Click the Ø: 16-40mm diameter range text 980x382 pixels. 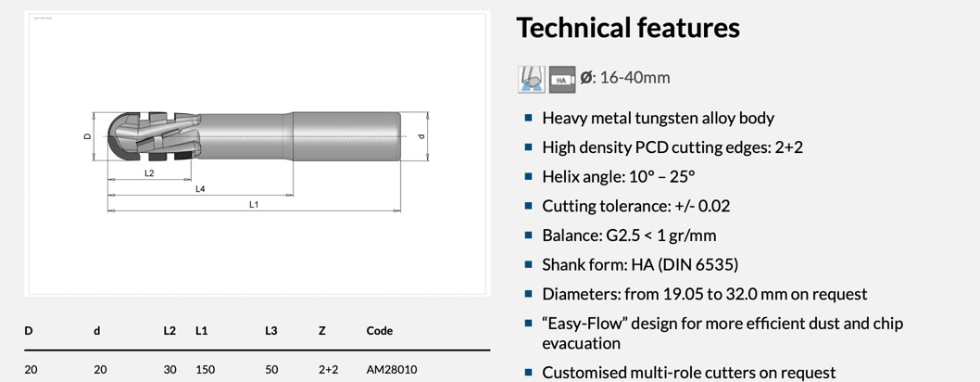coord(625,78)
